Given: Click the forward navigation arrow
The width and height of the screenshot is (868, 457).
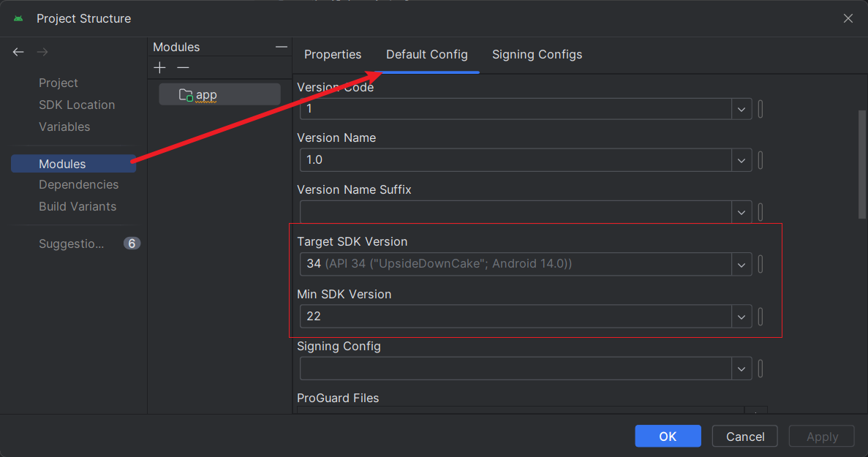Looking at the screenshot, I should 42,52.
